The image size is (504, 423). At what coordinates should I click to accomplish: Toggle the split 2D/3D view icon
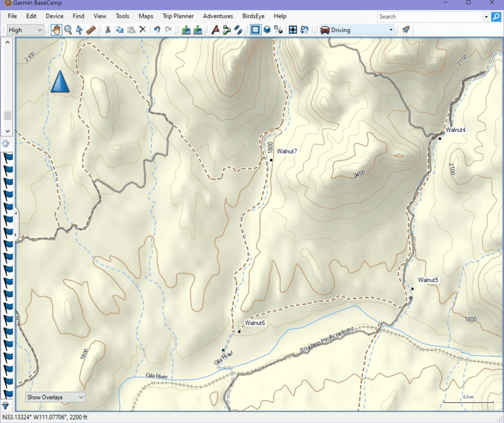(278, 30)
